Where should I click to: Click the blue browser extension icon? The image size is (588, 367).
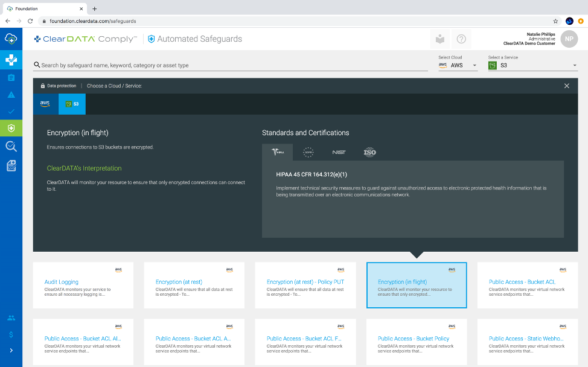tap(569, 21)
